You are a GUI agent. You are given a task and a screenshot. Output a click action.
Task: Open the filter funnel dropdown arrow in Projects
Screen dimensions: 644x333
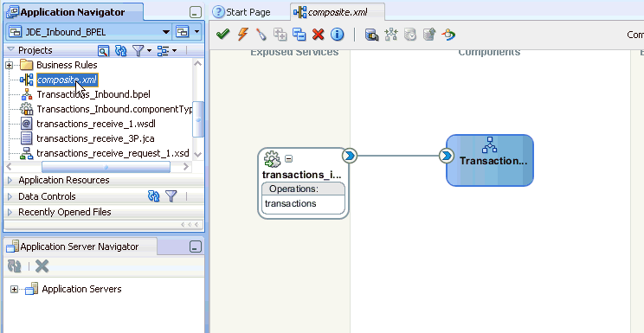[x=149, y=50]
